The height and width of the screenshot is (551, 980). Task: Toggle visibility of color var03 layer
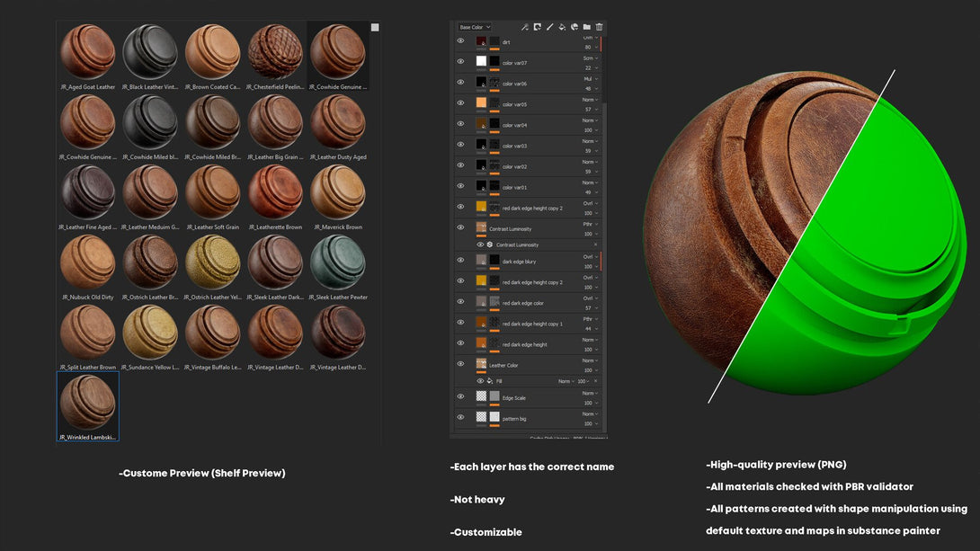(x=460, y=144)
